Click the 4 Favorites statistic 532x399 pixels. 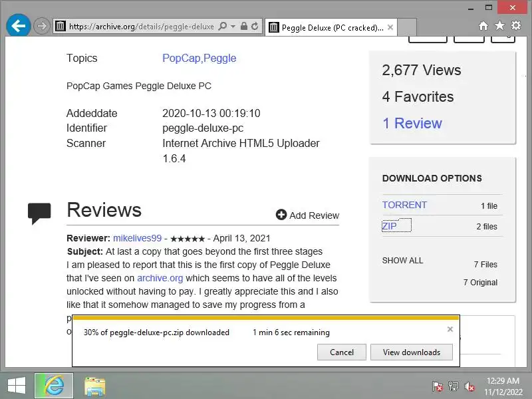click(x=418, y=96)
